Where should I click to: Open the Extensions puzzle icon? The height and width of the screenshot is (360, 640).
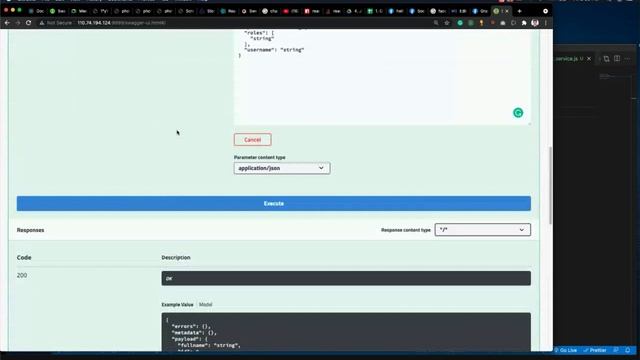(524, 23)
